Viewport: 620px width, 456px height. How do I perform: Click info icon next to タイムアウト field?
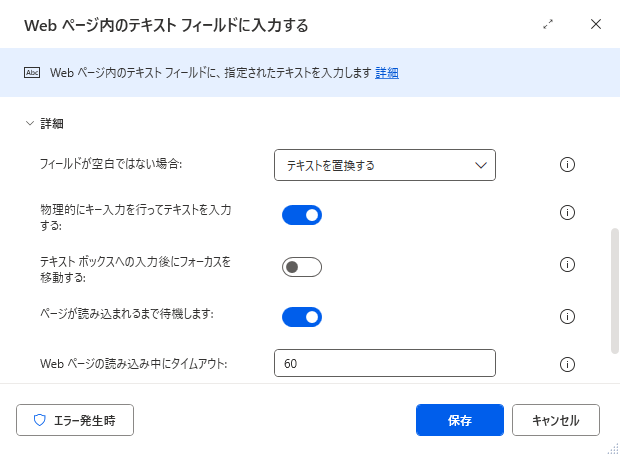click(567, 364)
